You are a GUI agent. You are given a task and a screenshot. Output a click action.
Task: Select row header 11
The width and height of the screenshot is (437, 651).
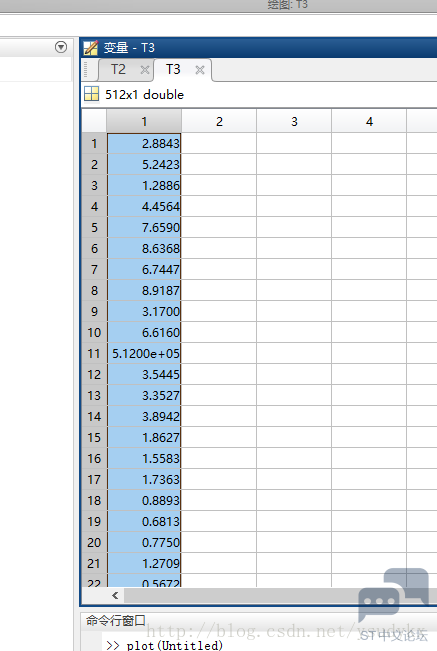[x=94, y=354]
